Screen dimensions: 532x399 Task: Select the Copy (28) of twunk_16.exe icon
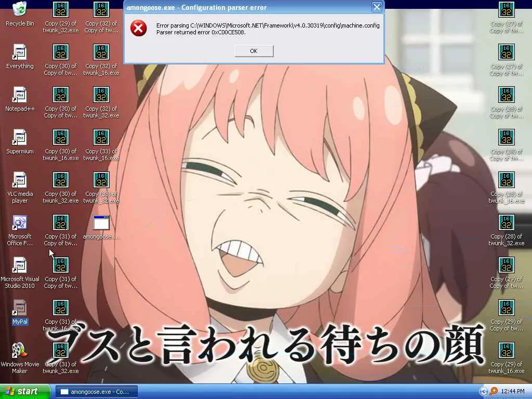click(x=506, y=188)
